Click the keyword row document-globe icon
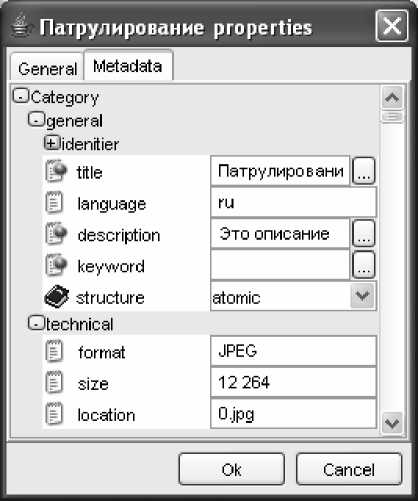This screenshot has width=418, height=501. click(56, 265)
